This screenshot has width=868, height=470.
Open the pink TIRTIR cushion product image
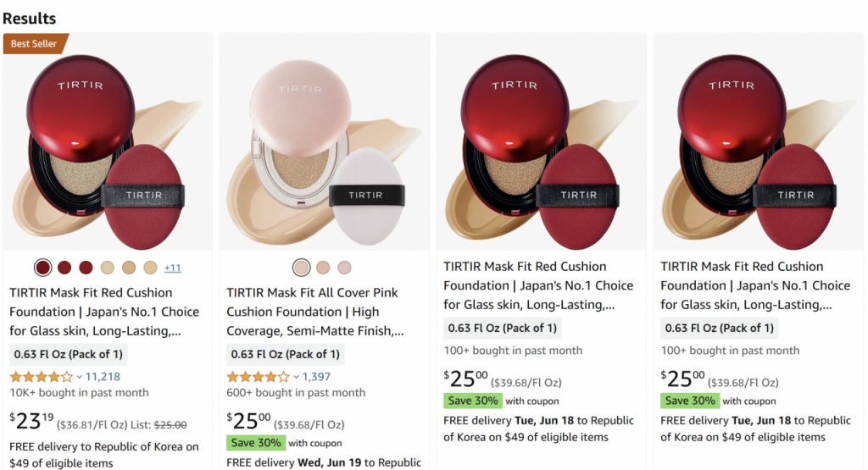[325, 144]
